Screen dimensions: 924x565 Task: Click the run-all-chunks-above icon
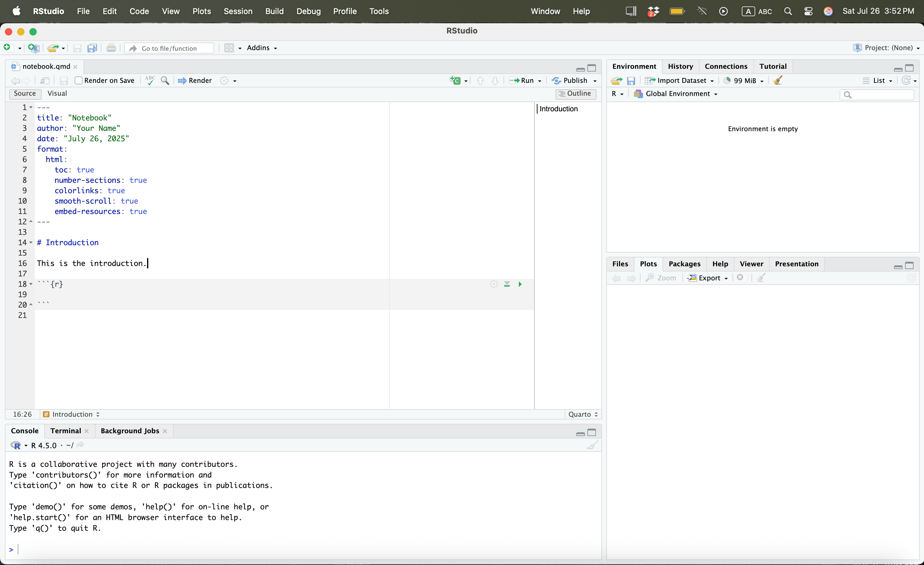pyautogui.click(x=507, y=284)
